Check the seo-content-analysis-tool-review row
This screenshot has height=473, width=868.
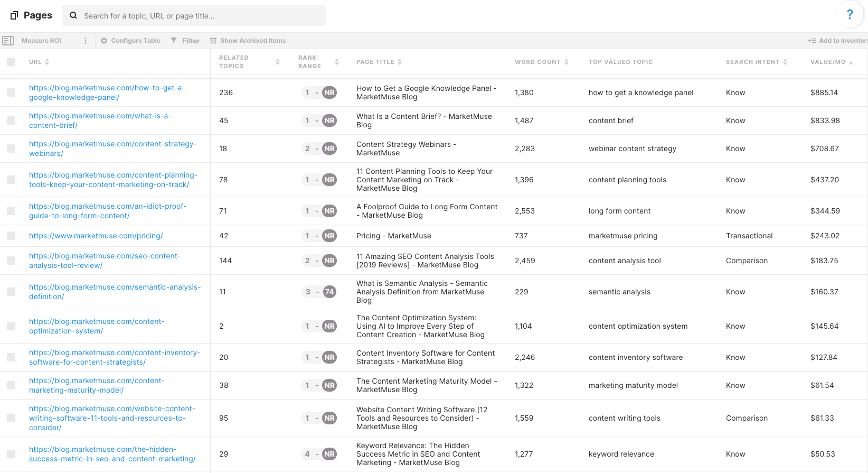[11, 261]
